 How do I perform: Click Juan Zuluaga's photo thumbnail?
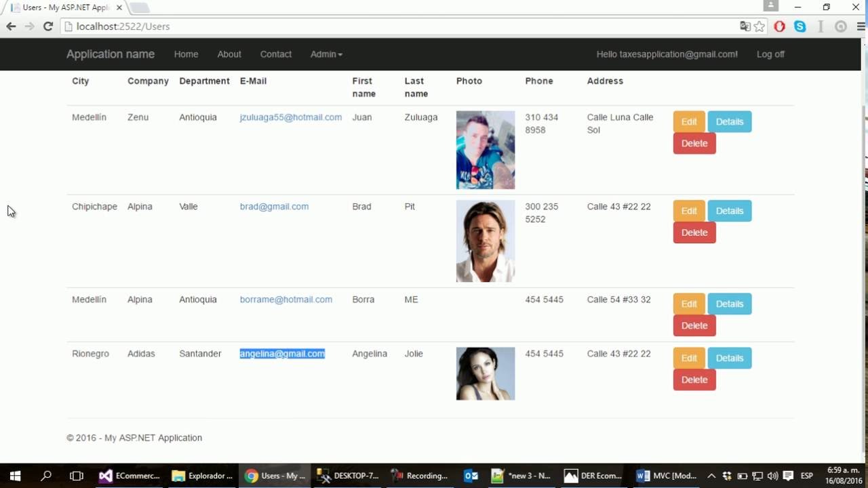(x=486, y=150)
